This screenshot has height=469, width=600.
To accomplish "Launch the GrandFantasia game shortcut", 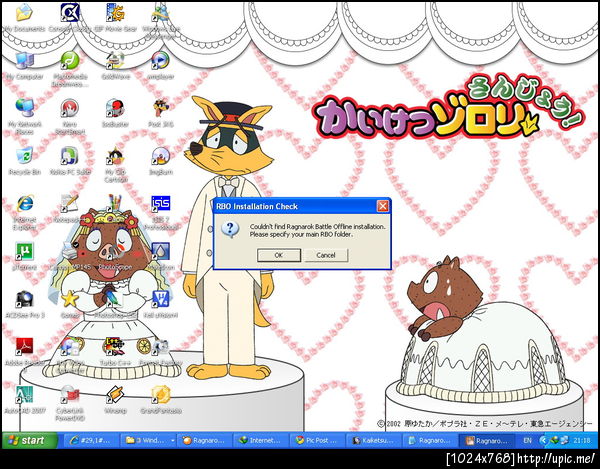I will click(161, 399).
